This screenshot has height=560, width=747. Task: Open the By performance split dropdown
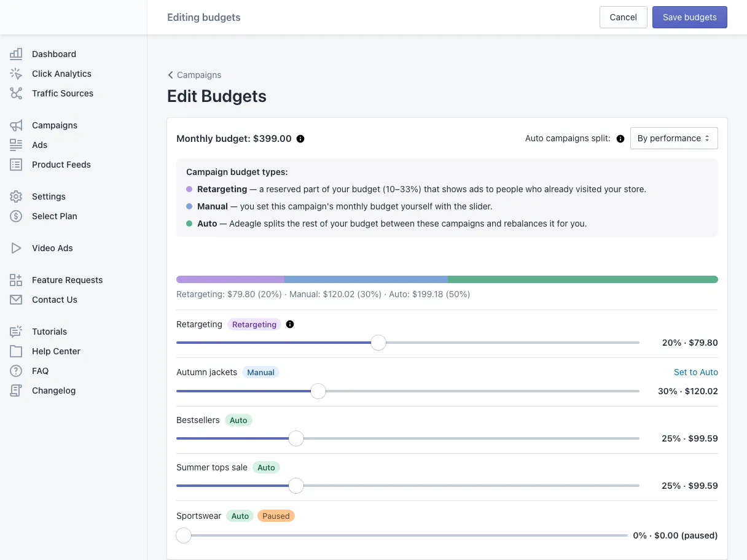(674, 138)
